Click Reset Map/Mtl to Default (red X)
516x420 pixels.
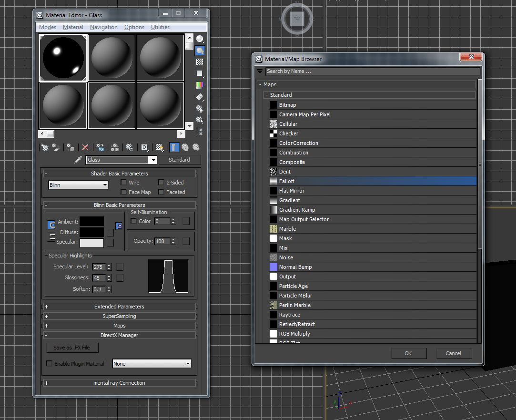[x=85, y=148]
